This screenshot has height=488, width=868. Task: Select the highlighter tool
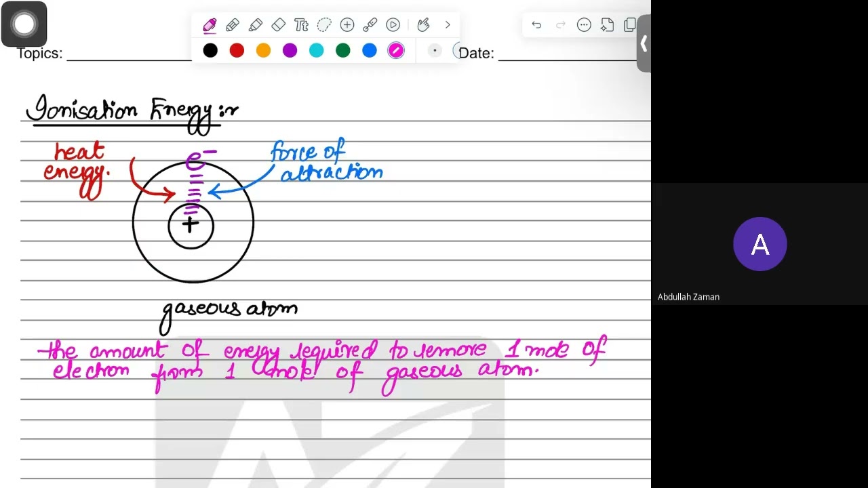tap(256, 25)
